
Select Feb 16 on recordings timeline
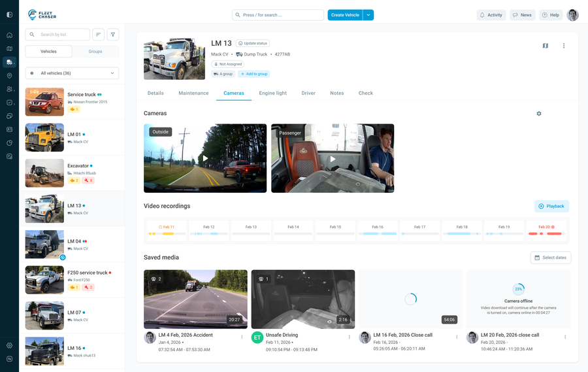[378, 229]
